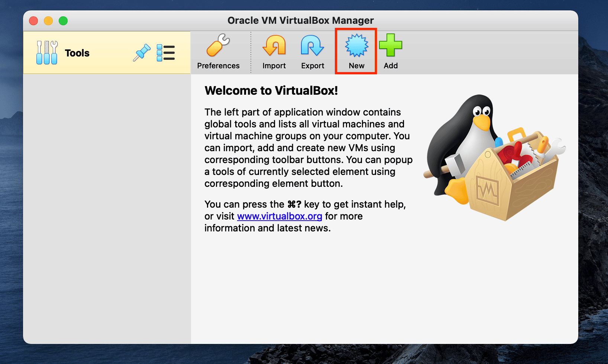Close the VirtualBox Manager window

(33, 21)
